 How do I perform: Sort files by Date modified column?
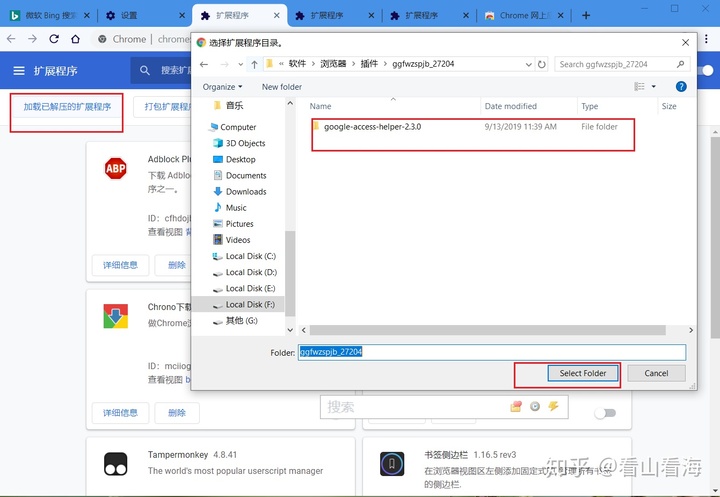click(x=511, y=106)
